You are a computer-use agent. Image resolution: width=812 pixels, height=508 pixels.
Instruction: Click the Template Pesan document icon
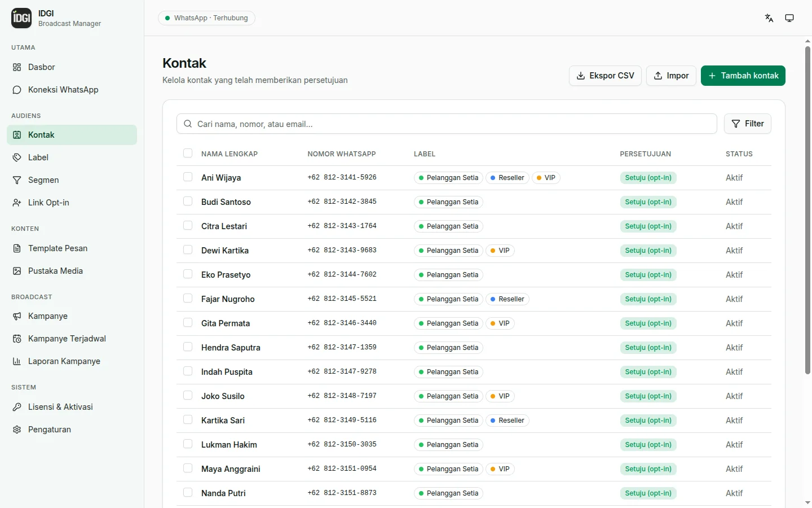click(x=17, y=248)
